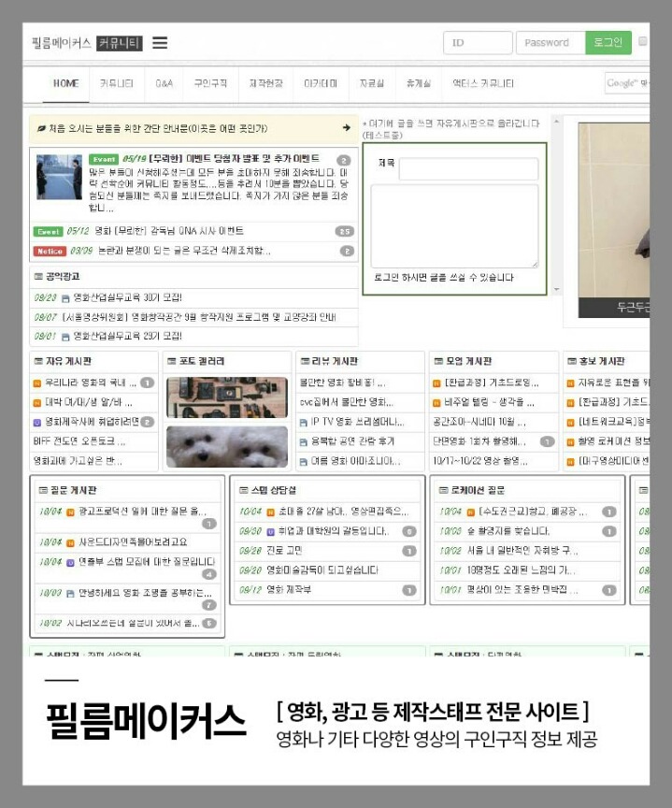Open the 09/12 영화 제작부 post
This screenshot has height=808, width=672.
[289, 590]
